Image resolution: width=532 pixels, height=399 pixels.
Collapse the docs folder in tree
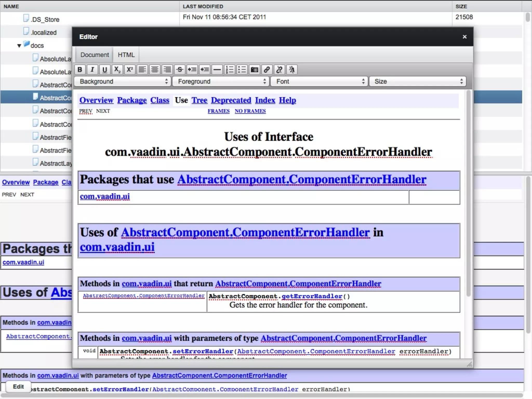pyautogui.click(x=19, y=46)
